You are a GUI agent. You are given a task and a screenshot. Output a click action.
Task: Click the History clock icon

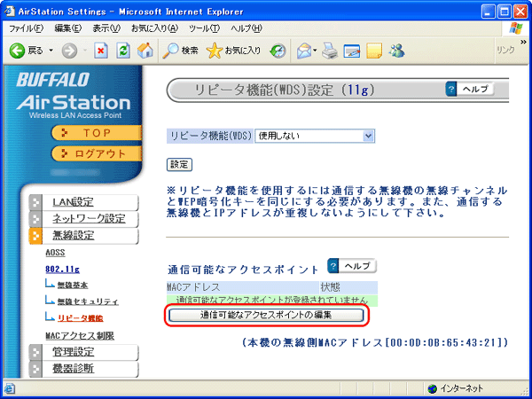click(278, 51)
